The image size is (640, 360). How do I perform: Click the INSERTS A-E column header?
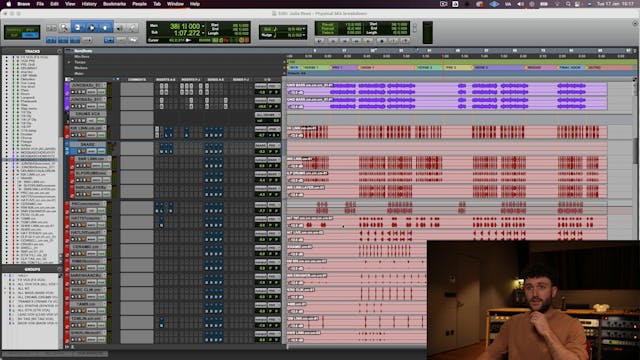[165, 80]
